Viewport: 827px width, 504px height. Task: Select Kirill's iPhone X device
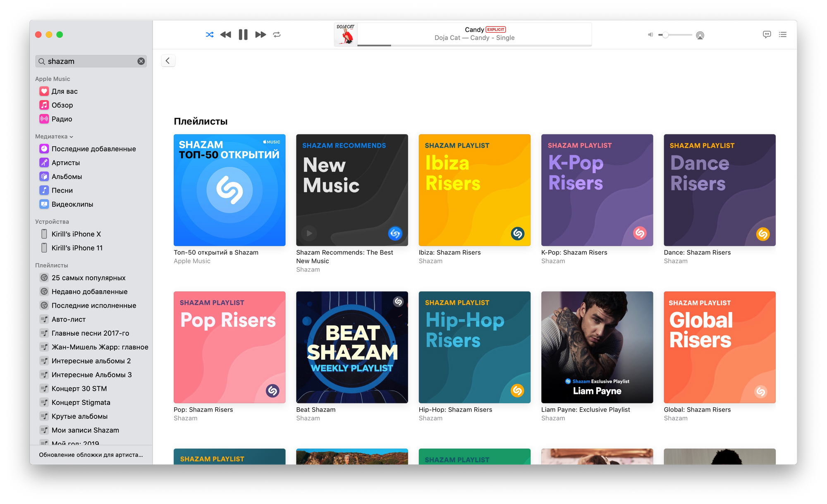76,234
